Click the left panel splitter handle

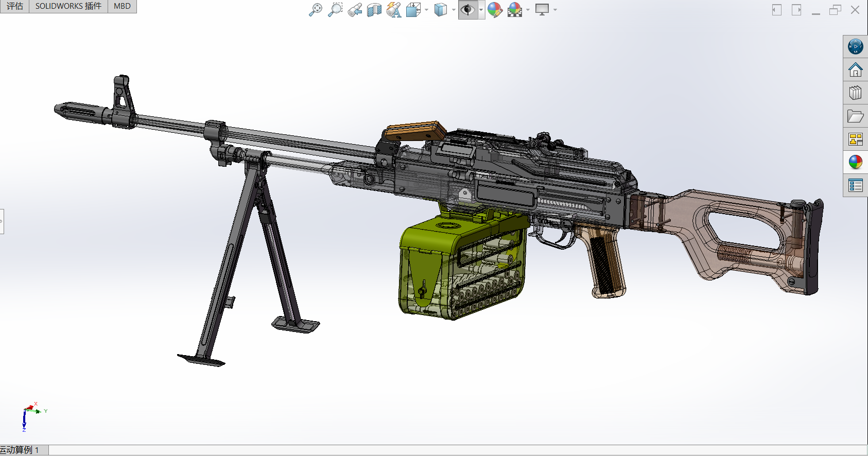(x=2, y=221)
